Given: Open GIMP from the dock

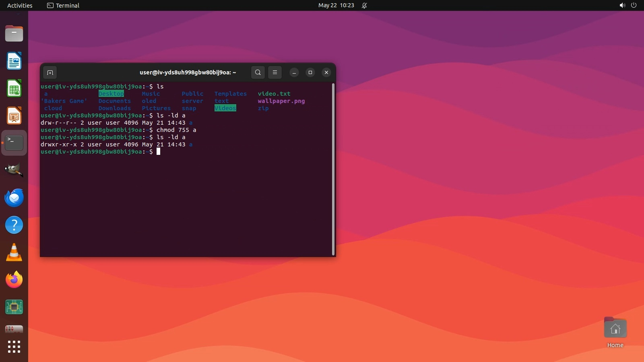Looking at the screenshot, I should 14,170.
